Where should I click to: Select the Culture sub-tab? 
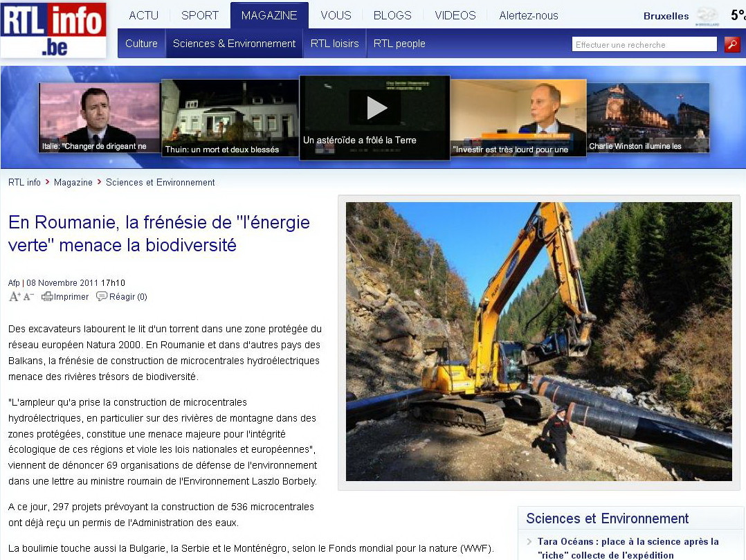pyautogui.click(x=141, y=43)
